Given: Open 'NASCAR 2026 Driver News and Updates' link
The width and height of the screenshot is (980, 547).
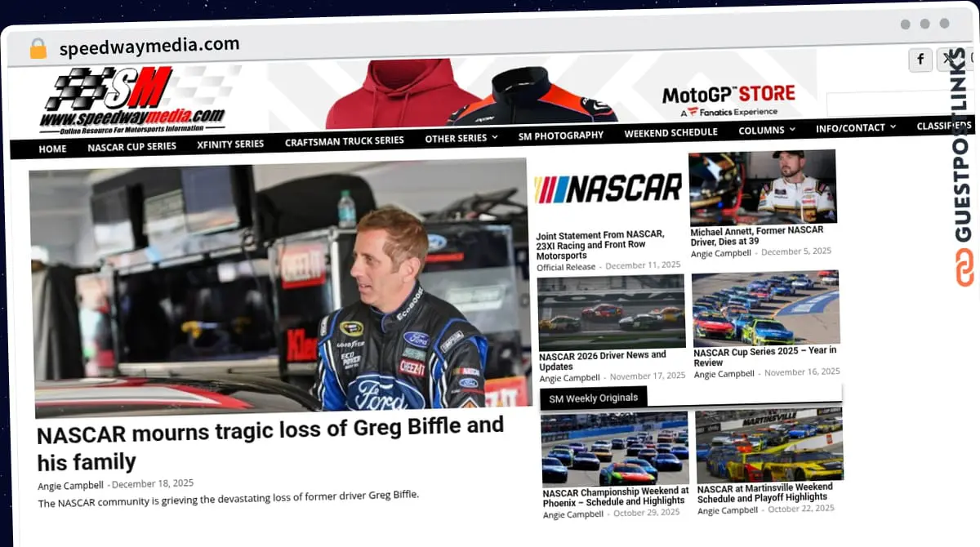Looking at the screenshot, I should (x=603, y=361).
